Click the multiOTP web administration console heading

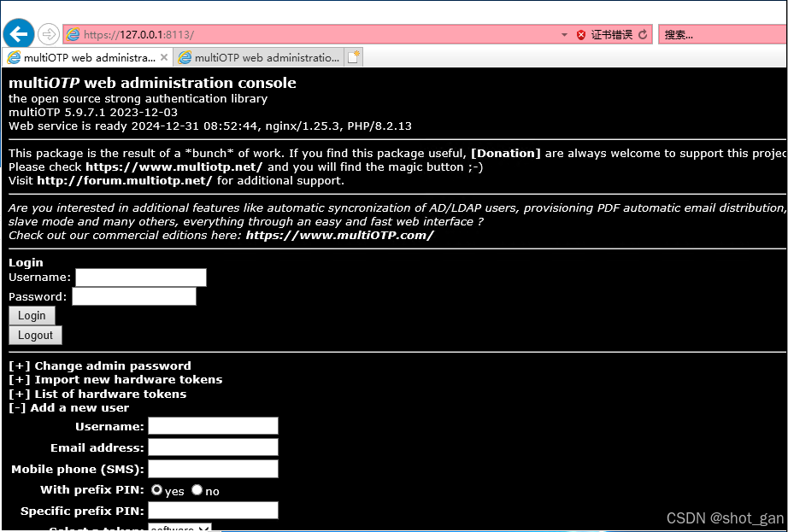[152, 83]
